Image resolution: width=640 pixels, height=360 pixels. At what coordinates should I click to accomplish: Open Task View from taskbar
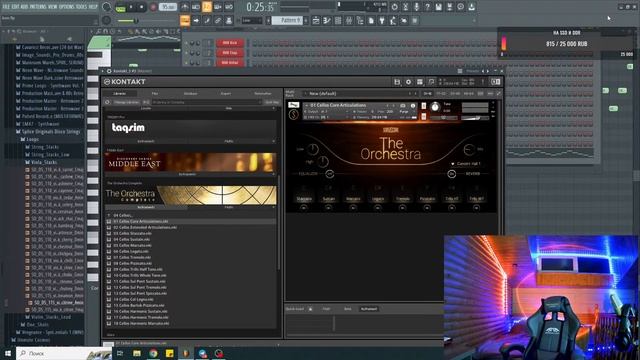[x=120, y=353]
